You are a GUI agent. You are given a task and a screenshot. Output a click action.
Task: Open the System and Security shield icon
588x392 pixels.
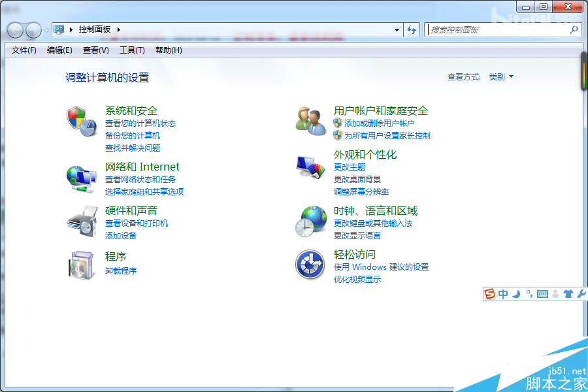coord(82,121)
